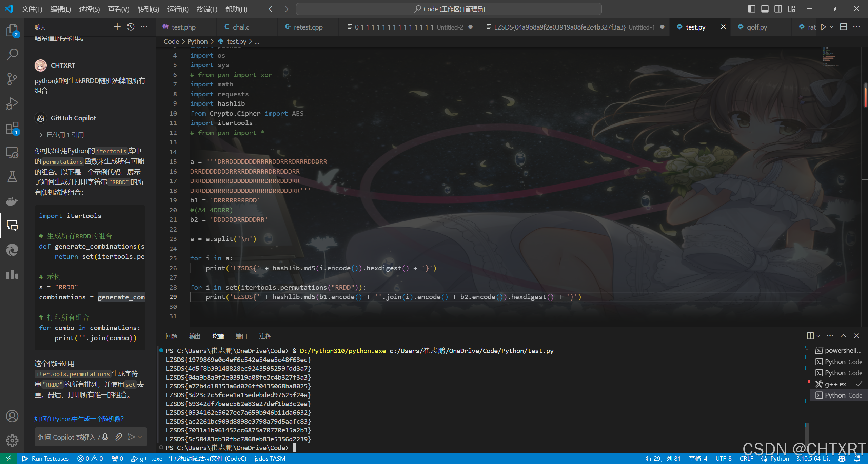Select the g++.ex... terminal task entry
868x464 pixels.
pos(839,384)
